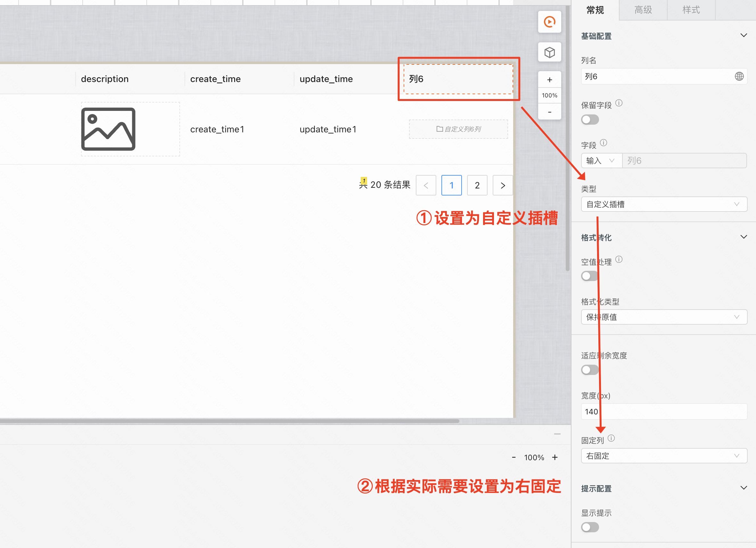Select the 列6 column header
The height and width of the screenshot is (548, 756).
point(458,79)
